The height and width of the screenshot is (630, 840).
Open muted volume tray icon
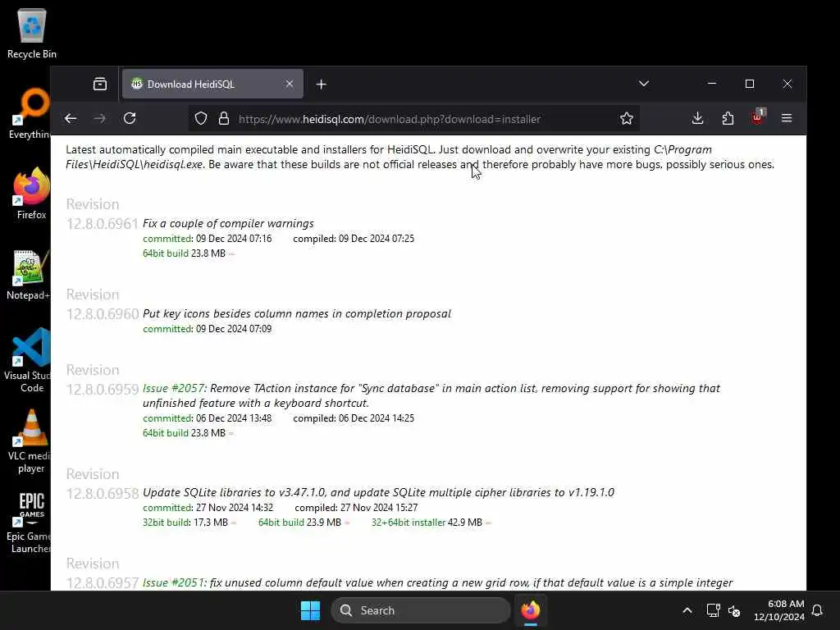(734, 610)
